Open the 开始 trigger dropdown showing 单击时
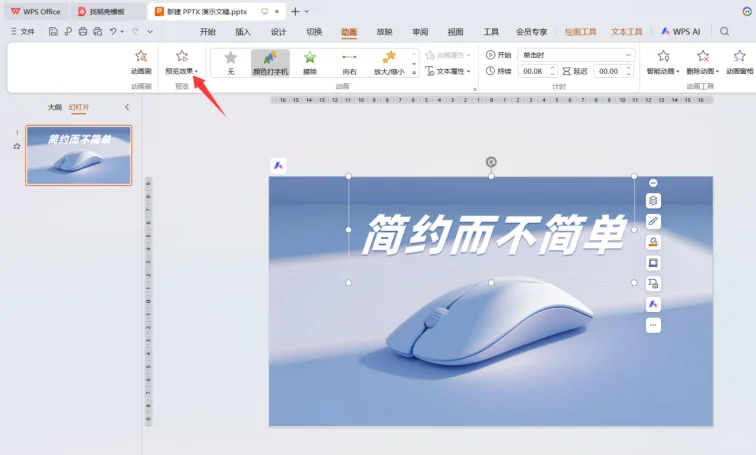The width and height of the screenshot is (756, 455). (575, 54)
